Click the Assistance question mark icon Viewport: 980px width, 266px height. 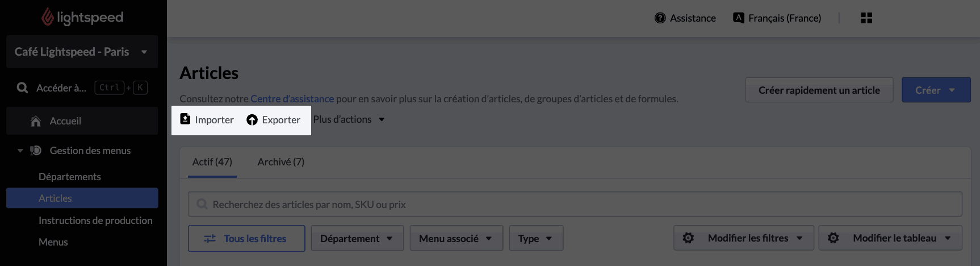pos(660,18)
